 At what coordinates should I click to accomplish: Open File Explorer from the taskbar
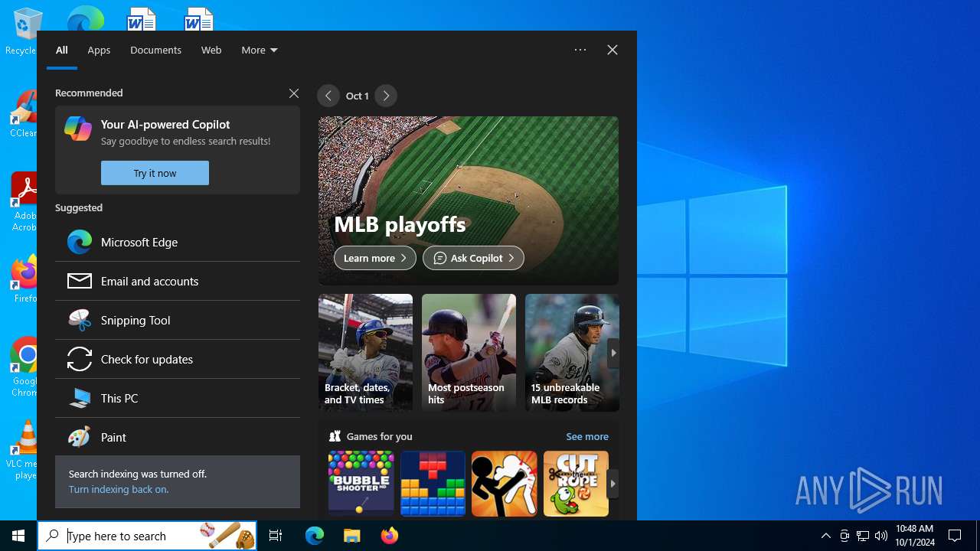pos(351,536)
